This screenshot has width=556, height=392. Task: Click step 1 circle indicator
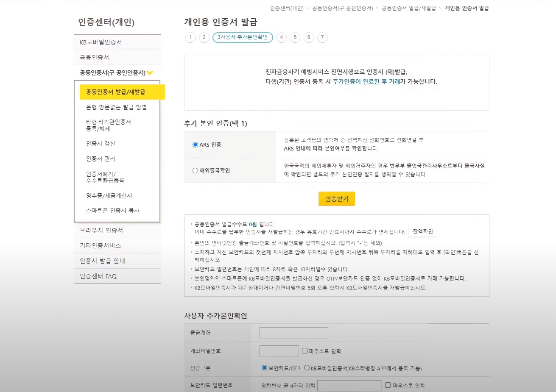pos(190,37)
